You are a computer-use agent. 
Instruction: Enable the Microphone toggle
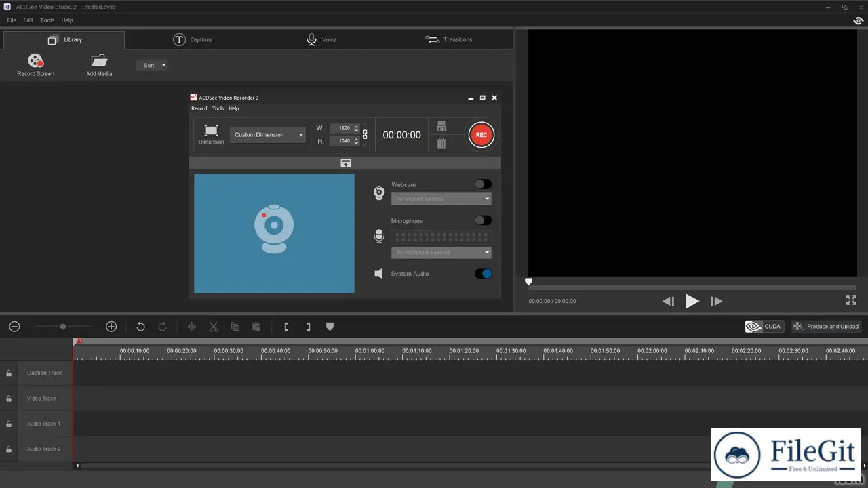[x=483, y=220]
